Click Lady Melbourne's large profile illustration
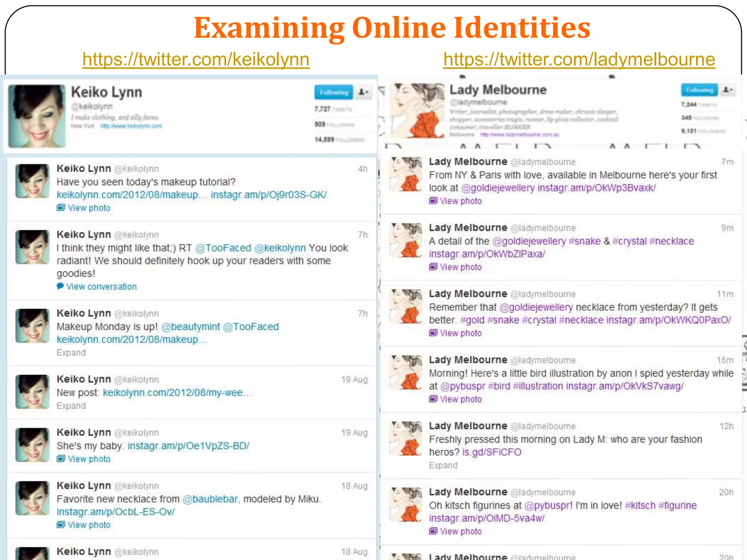Image resolution: width=747 pixels, height=560 pixels. pyautogui.click(x=418, y=111)
